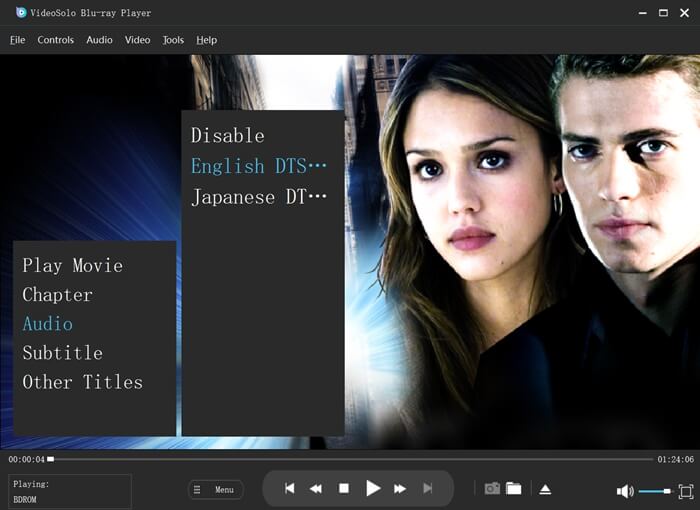Stop playback with the stop button
This screenshot has width=700, height=510.
coord(344,489)
